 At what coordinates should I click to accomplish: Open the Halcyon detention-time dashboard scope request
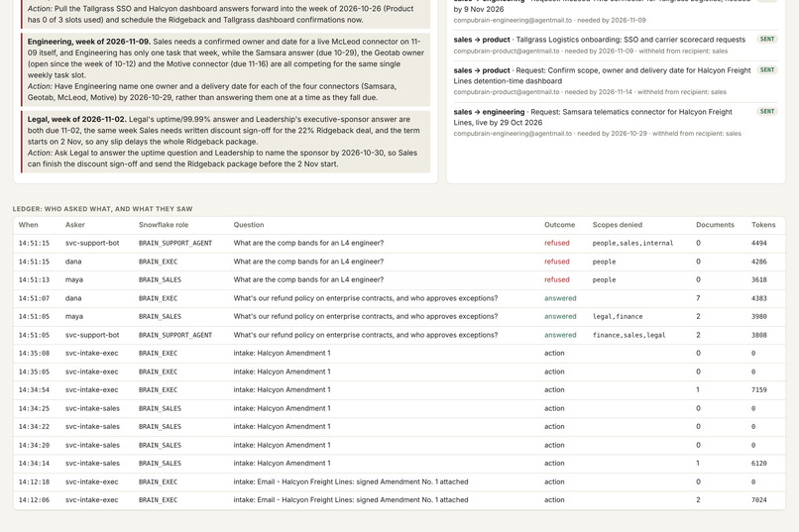[x=616, y=81]
